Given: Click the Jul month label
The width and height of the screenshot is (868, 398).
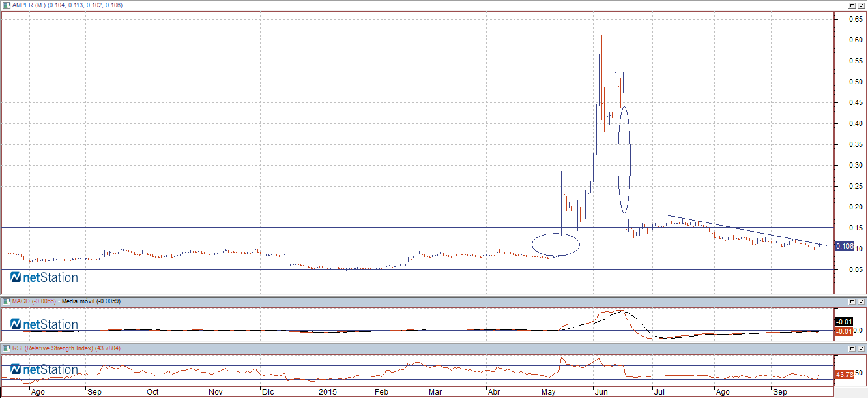Looking at the screenshot, I should click(x=659, y=393).
